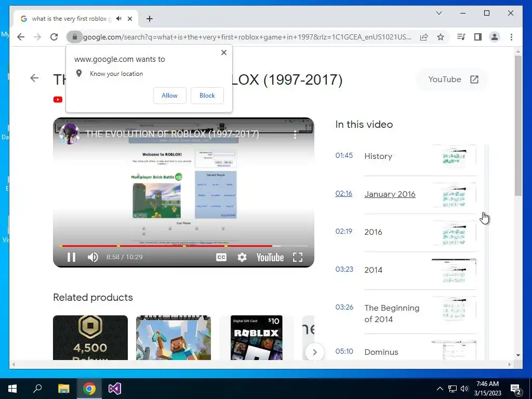Open Visual Studio from the taskbar

[x=115, y=389]
